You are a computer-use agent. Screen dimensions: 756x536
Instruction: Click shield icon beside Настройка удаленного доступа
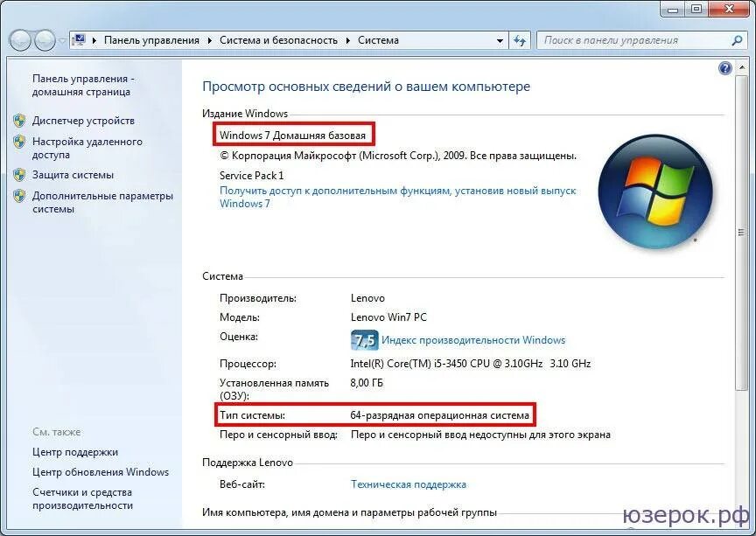click(19, 142)
